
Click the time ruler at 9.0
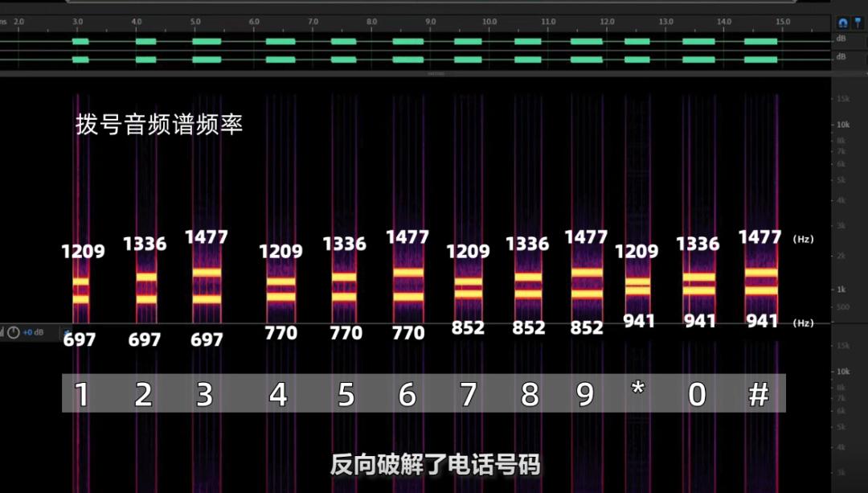pos(430,22)
